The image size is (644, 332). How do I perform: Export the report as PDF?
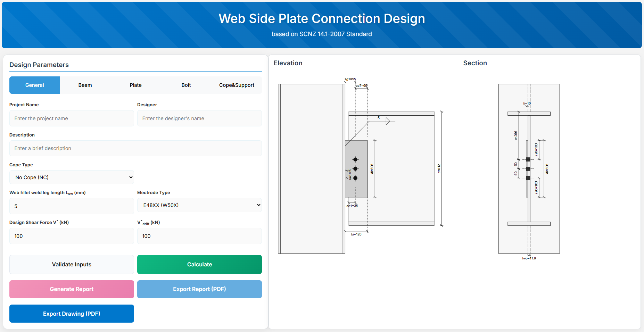(199, 289)
